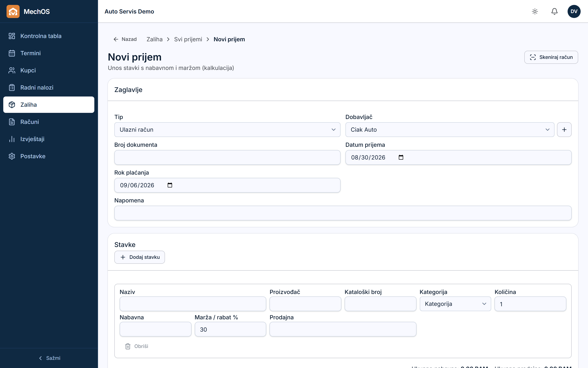Click the Marža / rabat % field
This screenshot has height=368, width=588.
pos(230,329)
